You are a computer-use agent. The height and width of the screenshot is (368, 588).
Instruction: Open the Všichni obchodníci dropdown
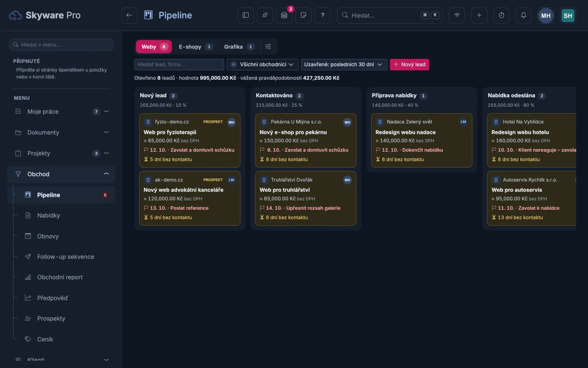(263, 64)
